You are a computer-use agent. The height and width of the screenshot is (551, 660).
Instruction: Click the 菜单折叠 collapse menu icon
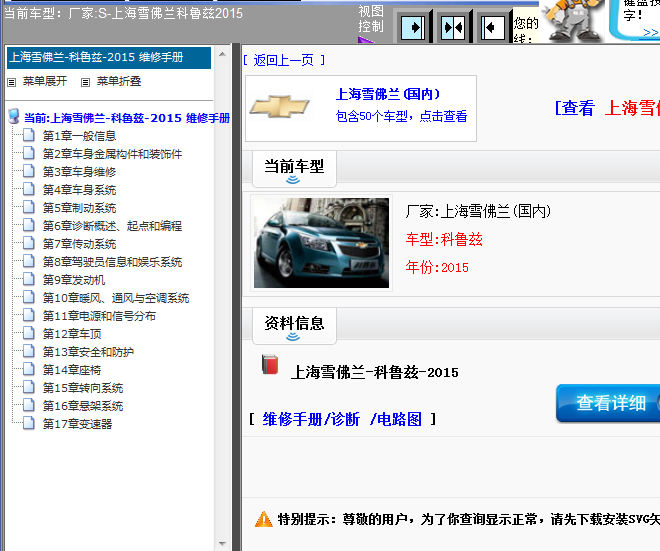[x=85, y=82]
